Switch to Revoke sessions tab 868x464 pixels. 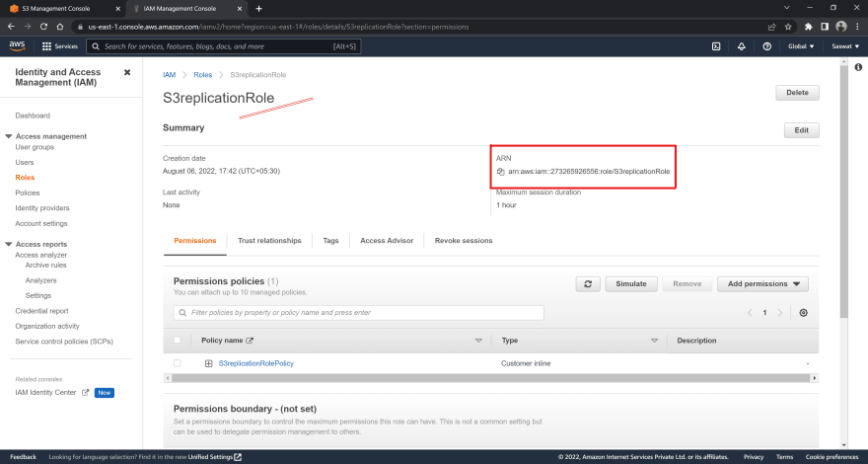(464, 241)
